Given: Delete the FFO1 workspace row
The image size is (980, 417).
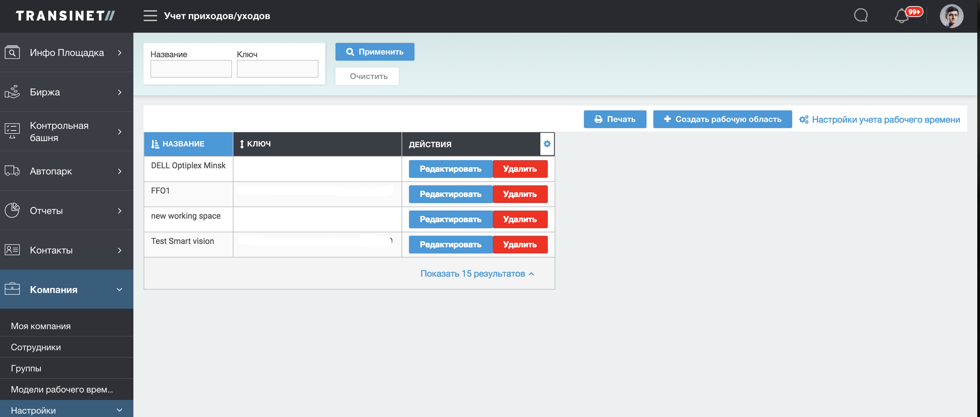Looking at the screenshot, I should [519, 194].
